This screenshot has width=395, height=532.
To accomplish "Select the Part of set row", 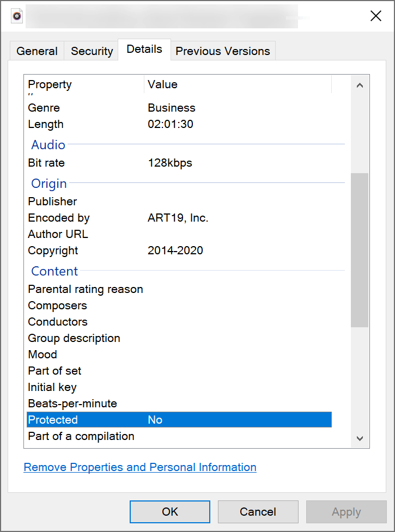I will click(179, 370).
